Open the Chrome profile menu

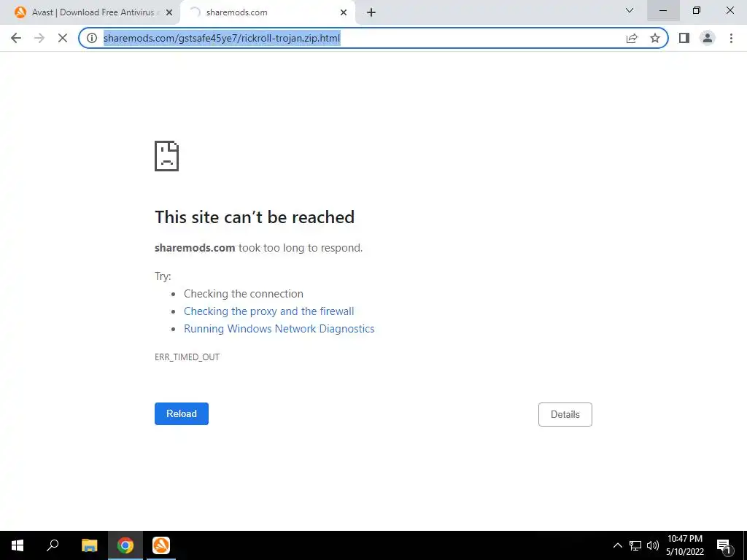pyautogui.click(x=708, y=38)
